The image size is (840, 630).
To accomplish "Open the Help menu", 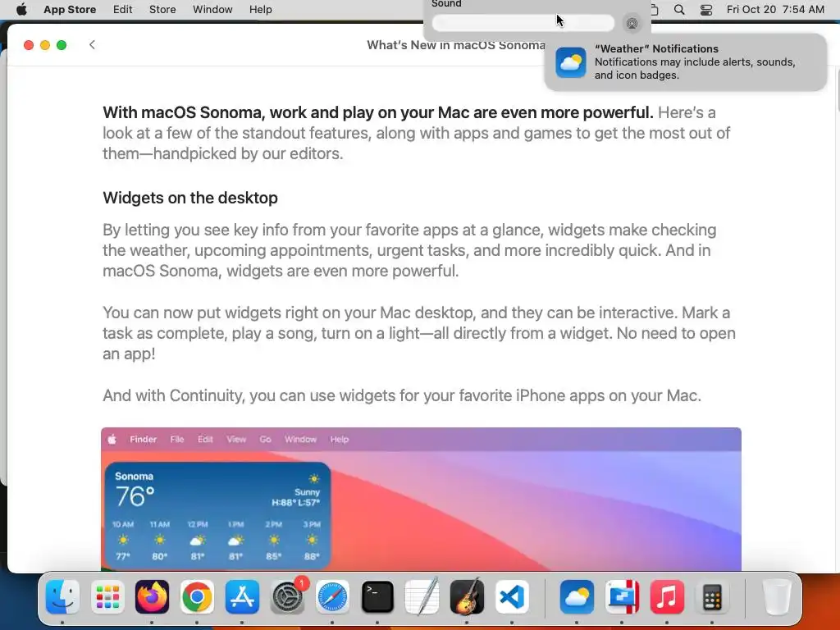I will click(x=260, y=9).
